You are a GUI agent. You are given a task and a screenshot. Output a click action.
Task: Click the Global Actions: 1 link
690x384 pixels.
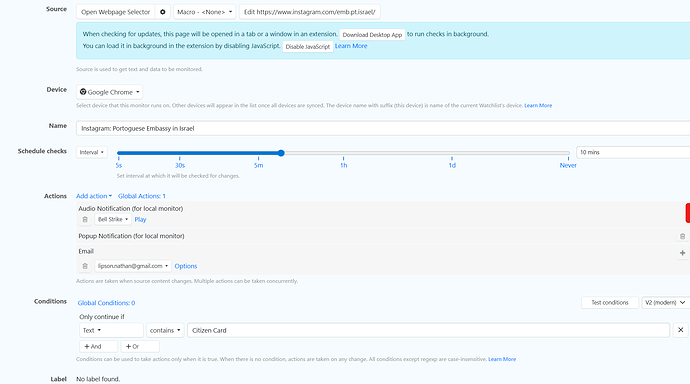(x=142, y=196)
